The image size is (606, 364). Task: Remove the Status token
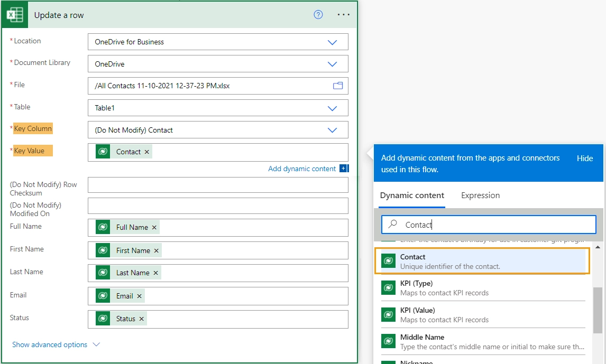pos(141,319)
